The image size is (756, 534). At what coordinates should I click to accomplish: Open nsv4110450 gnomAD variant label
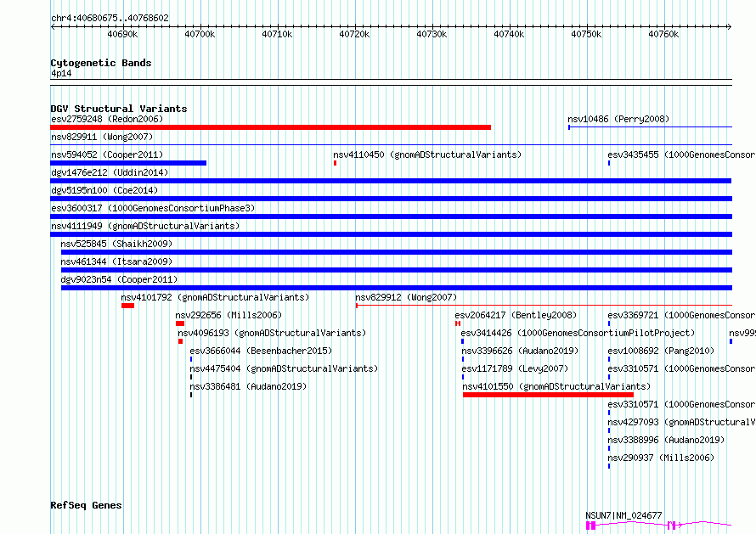point(427,155)
